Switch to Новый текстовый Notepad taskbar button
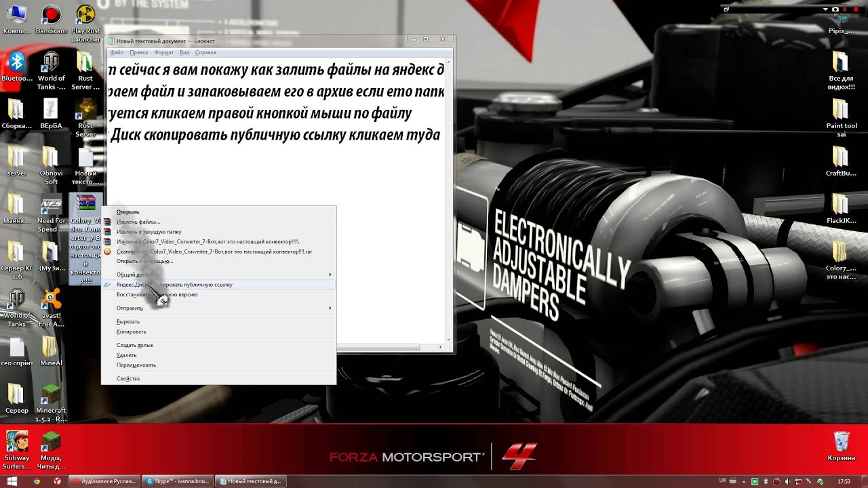 pyautogui.click(x=250, y=481)
